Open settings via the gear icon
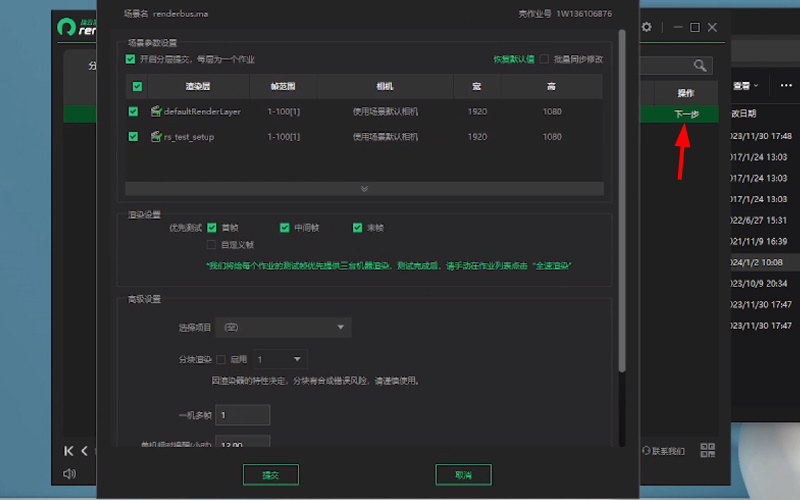Screen dimensions: 800x500 tap(647, 27)
